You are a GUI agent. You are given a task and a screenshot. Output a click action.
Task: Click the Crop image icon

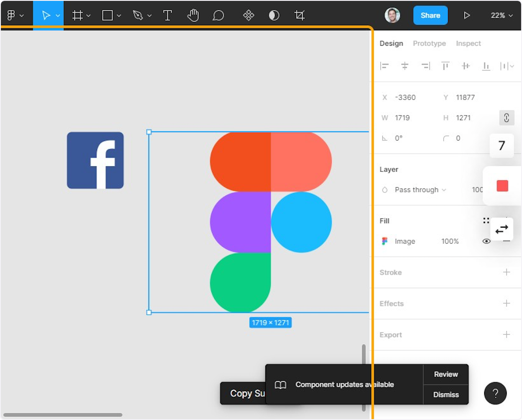[x=299, y=16]
